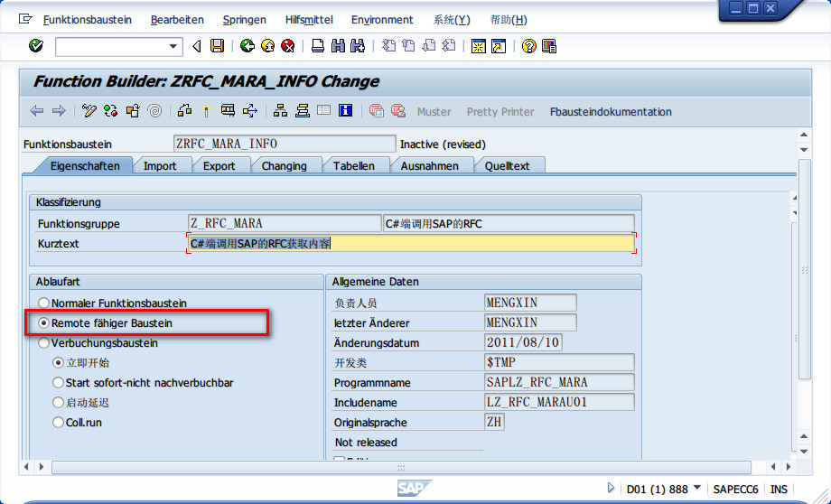
Task: Click the horizontal scrollbar track at bottom
Action: coord(401,468)
